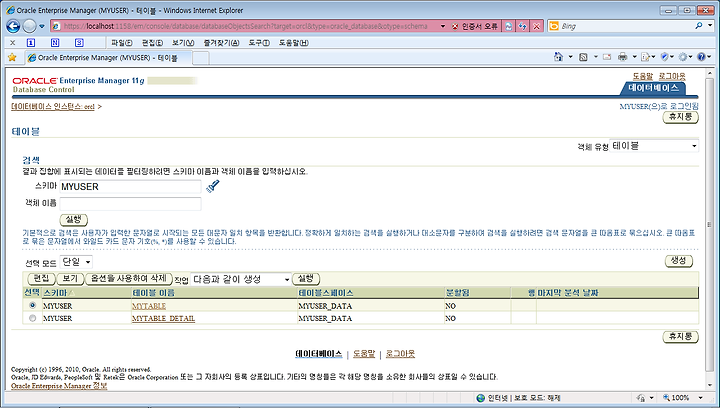Open the 즐겨찾기(A) menu
The height and width of the screenshot is (408, 720).
[221, 43]
